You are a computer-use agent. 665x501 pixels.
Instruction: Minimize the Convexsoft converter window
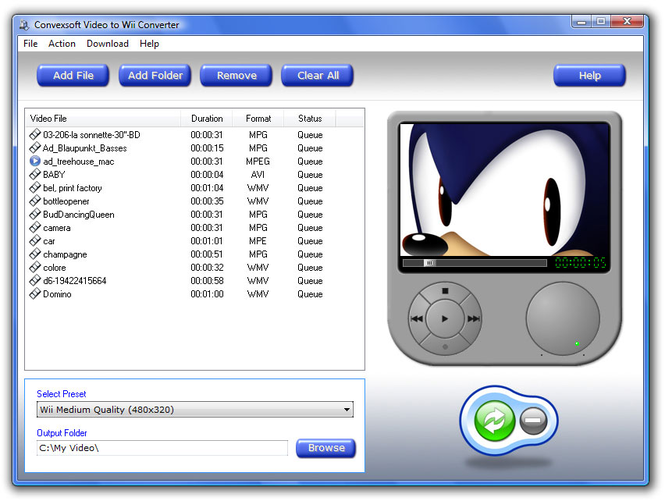pyautogui.click(x=581, y=21)
